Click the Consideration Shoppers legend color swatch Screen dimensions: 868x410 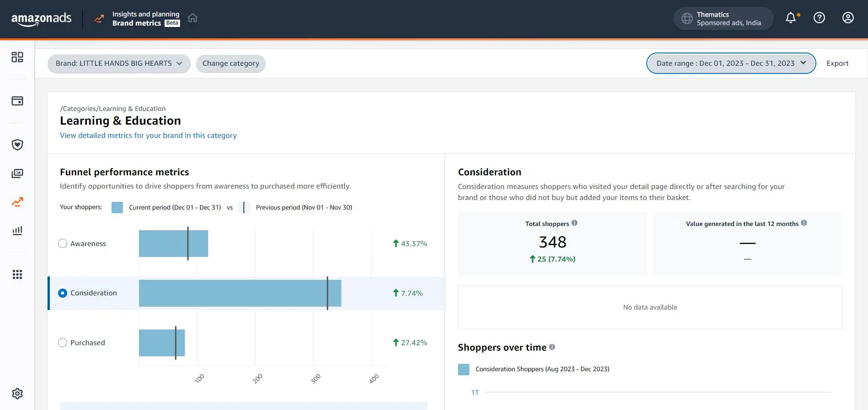[463, 369]
